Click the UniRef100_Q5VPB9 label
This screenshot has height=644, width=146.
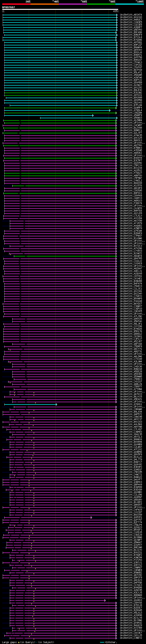131,82
